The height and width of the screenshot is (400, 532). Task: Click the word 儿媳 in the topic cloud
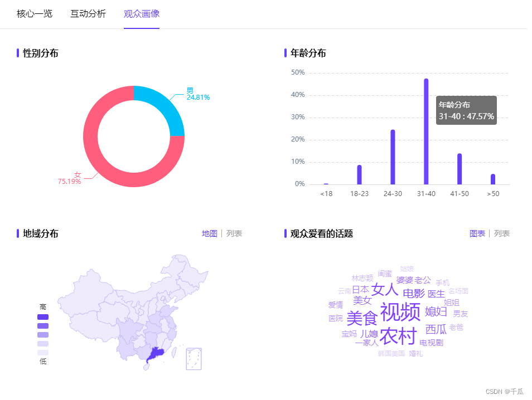click(x=369, y=334)
